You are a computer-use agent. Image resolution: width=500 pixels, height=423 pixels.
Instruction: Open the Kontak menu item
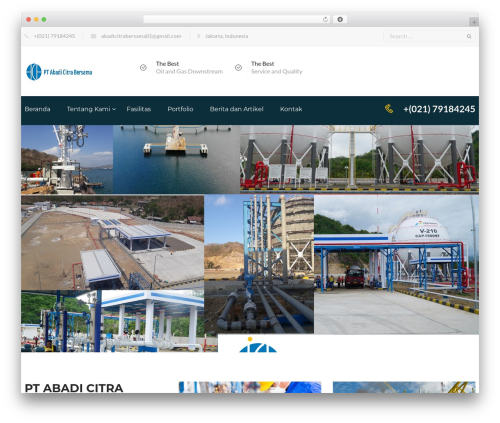291,109
